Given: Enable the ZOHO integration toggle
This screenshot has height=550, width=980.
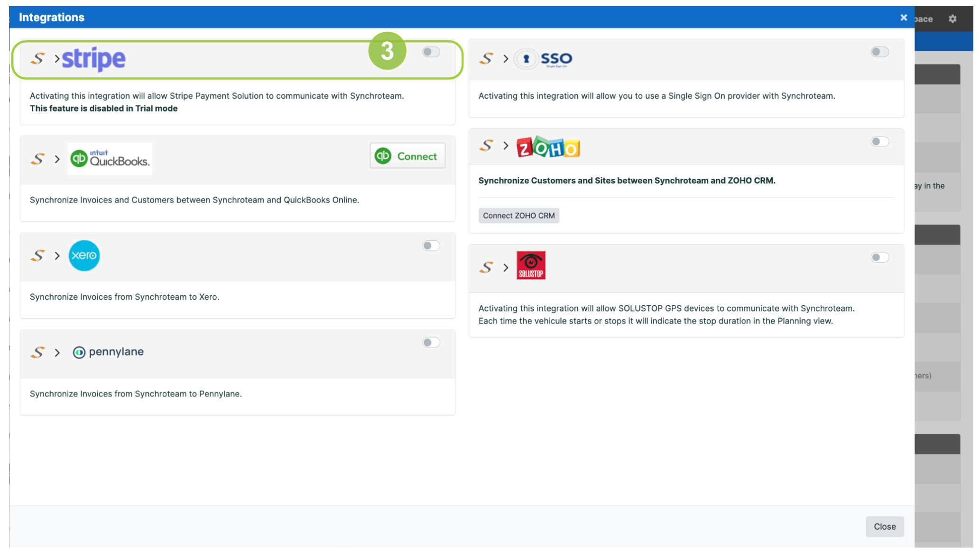Looking at the screenshot, I should click(880, 141).
